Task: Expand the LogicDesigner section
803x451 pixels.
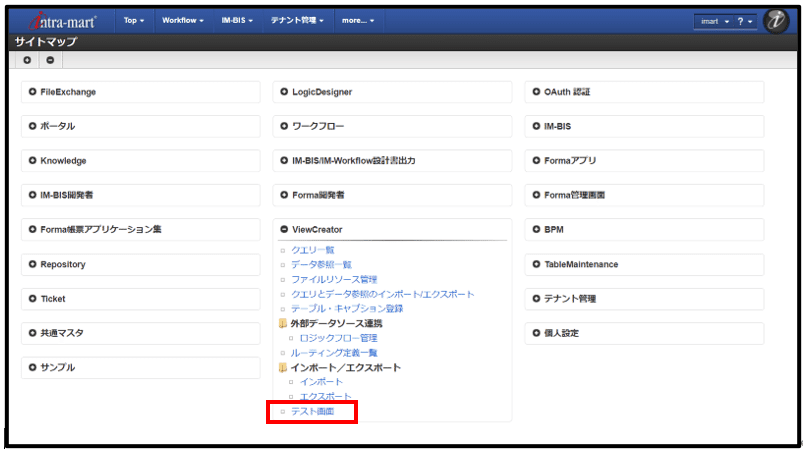Action: click(x=392, y=92)
